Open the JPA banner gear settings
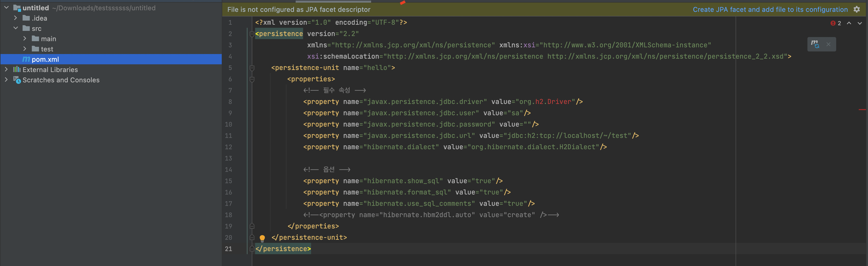 (856, 10)
